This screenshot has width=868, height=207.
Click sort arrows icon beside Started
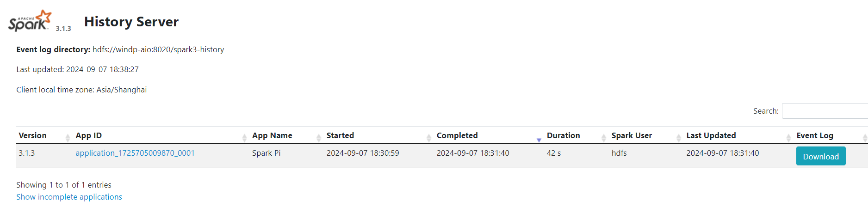[x=428, y=137]
